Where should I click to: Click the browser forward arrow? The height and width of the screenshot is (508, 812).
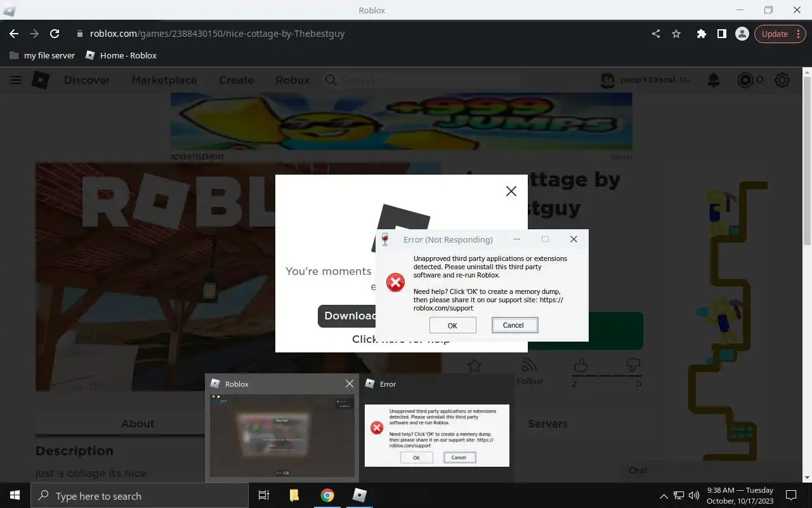pyautogui.click(x=34, y=34)
